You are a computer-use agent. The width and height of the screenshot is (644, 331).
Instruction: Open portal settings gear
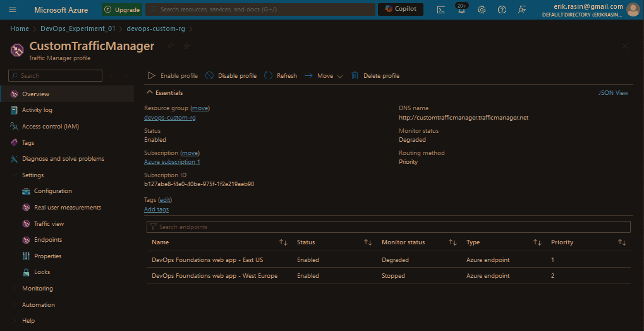(482, 9)
